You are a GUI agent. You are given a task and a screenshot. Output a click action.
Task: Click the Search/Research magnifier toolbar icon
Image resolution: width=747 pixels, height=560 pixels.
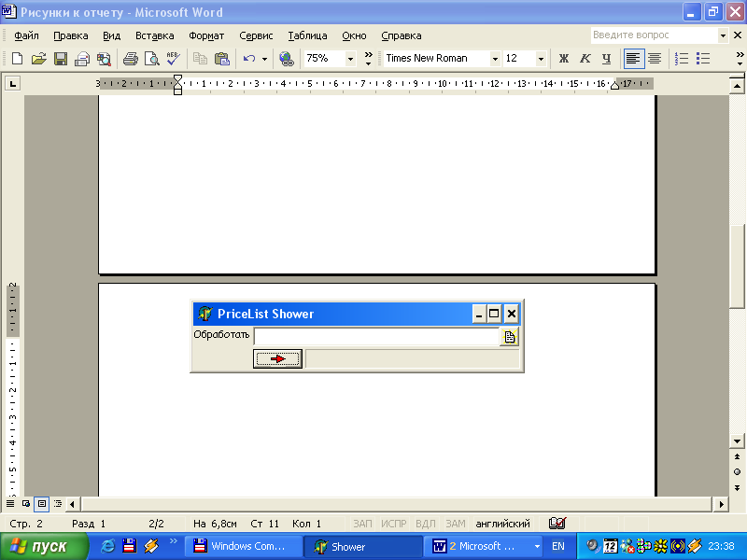(104, 59)
